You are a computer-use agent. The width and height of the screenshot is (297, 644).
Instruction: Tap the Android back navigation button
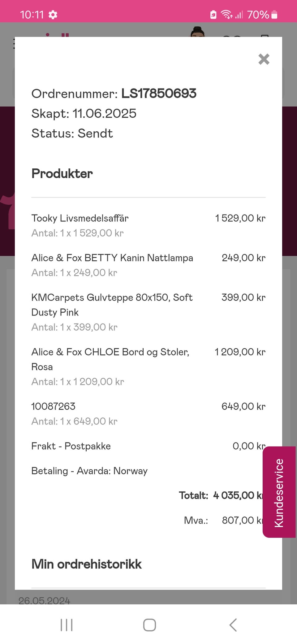tap(233, 625)
